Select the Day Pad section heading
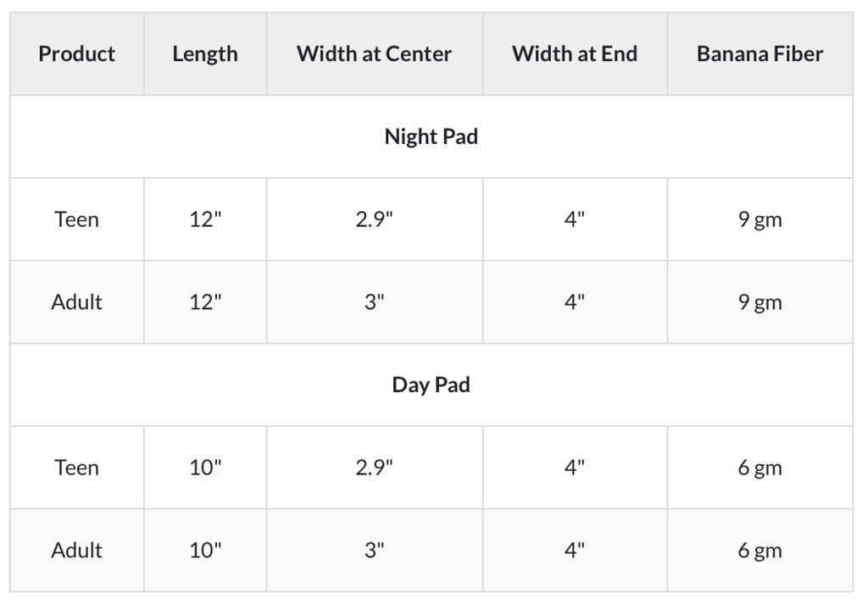Image resolution: width=868 pixels, height=604 pixels. (x=431, y=385)
